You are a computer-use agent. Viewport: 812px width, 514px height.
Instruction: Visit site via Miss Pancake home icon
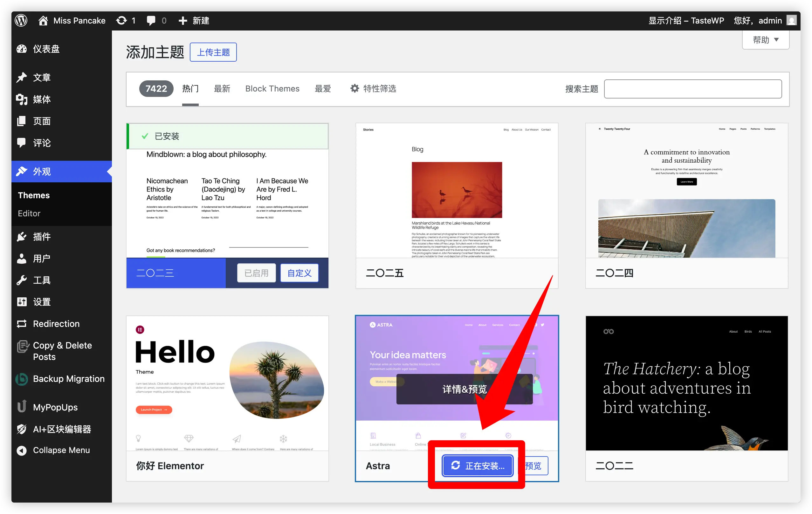(43, 21)
